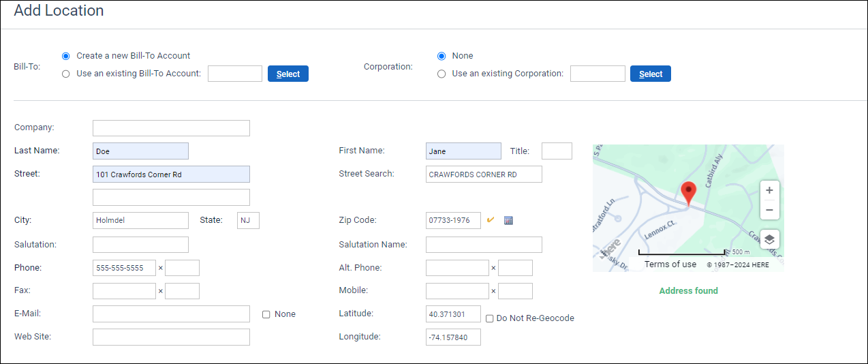Focus the Salutation Name field
This screenshot has height=364, width=868.
pyautogui.click(x=484, y=245)
